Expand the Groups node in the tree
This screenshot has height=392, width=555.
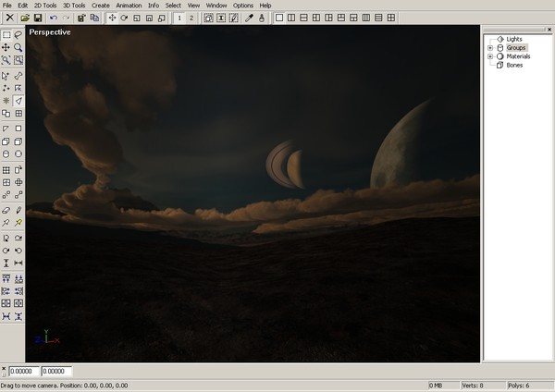click(490, 48)
